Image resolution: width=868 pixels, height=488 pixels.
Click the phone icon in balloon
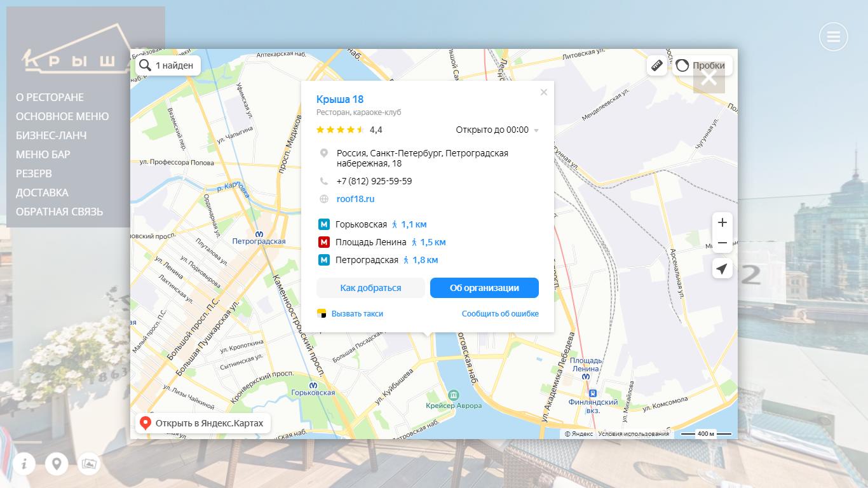pos(324,181)
